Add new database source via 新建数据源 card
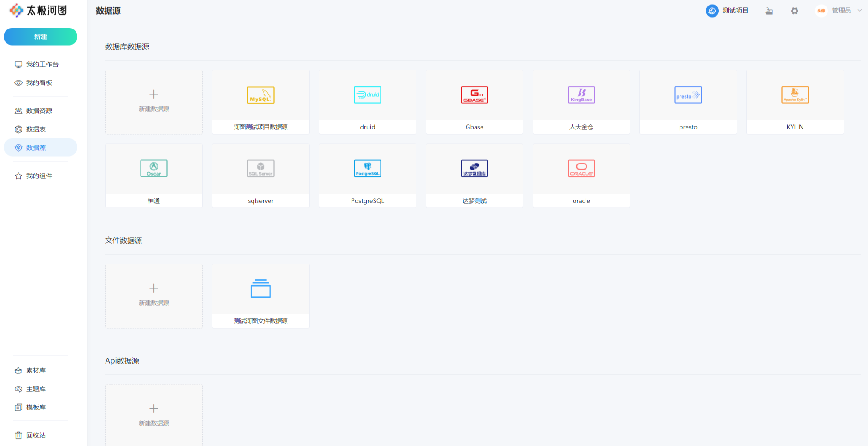The height and width of the screenshot is (446, 868). tap(154, 102)
